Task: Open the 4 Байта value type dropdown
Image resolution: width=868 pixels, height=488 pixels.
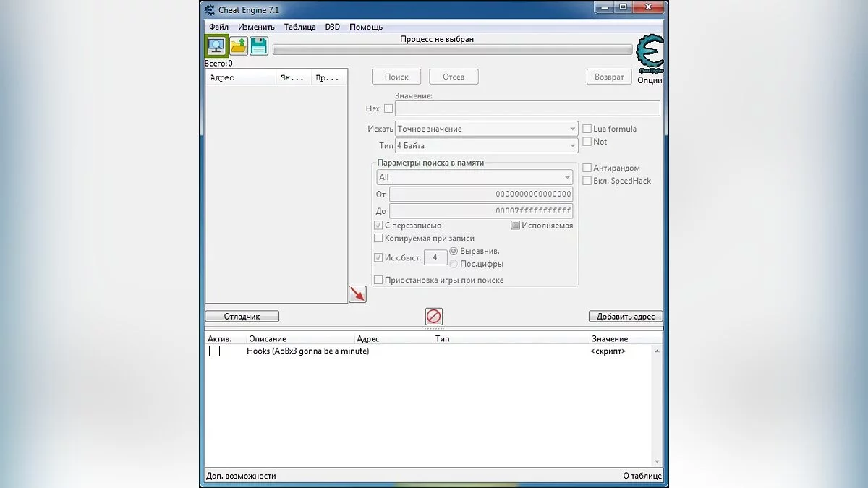Action: pyautogui.click(x=486, y=146)
